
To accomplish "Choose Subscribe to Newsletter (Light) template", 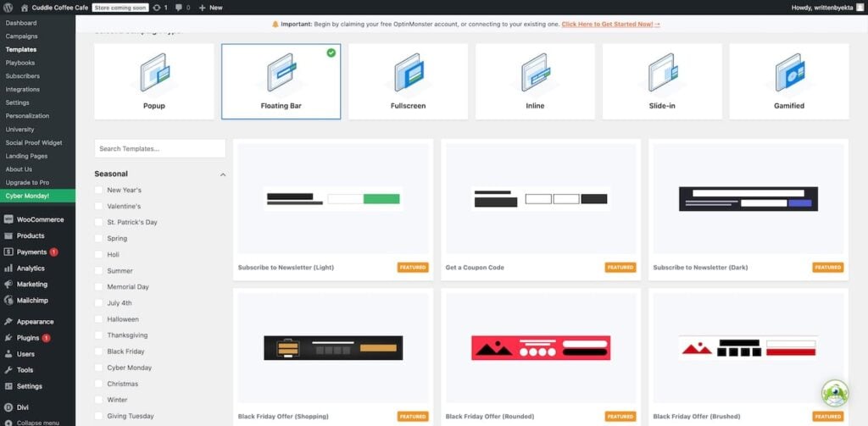I will tap(333, 209).
